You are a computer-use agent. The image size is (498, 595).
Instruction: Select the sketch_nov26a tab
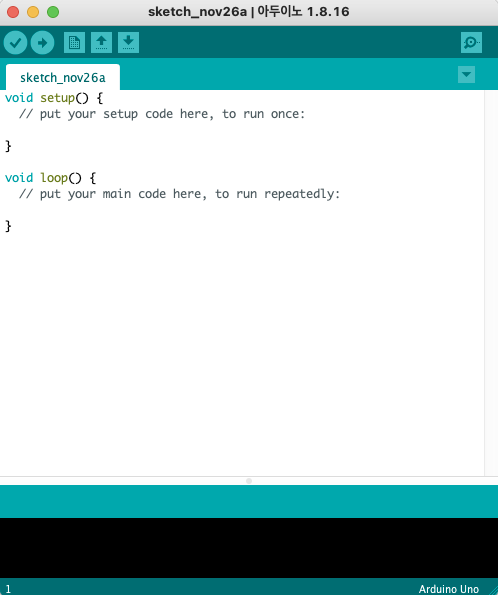[63, 77]
